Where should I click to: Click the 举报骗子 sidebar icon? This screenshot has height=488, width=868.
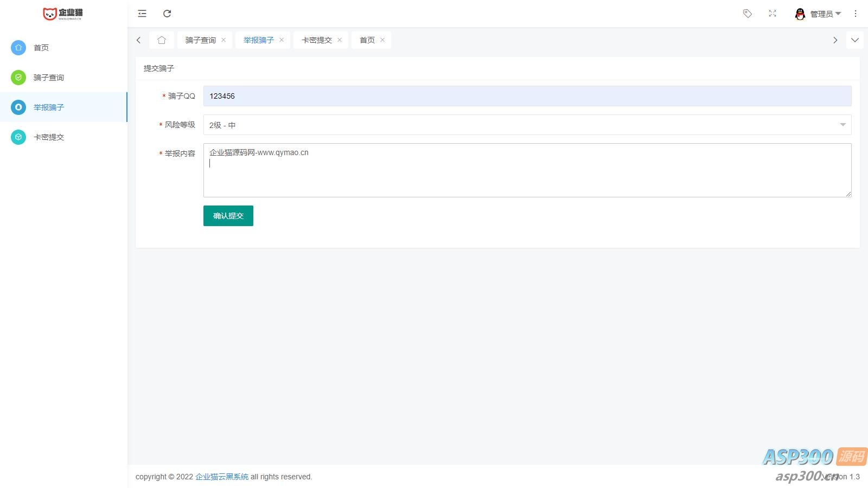pos(18,107)
